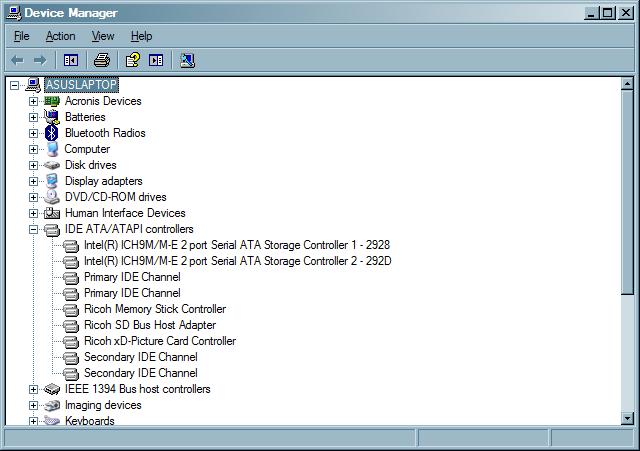Expand the Disk drives category
The height and width of the screenshot is (451, 640).
tap(33, 165)
